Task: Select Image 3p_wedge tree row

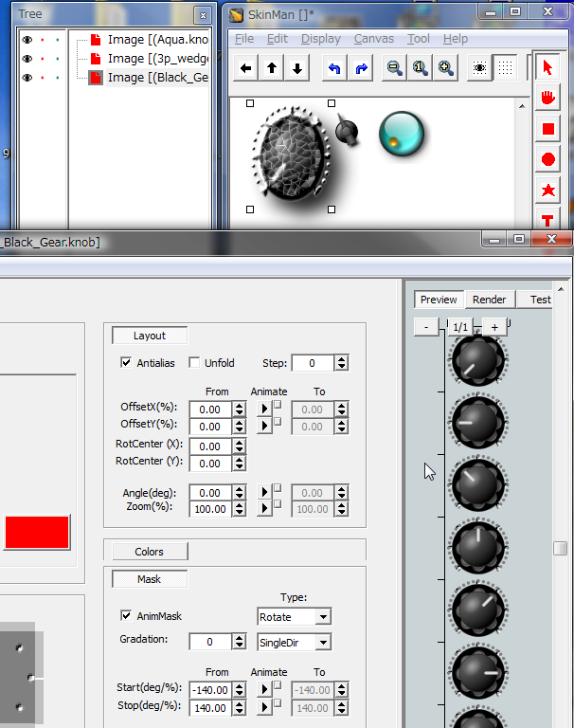Action: 158,59
